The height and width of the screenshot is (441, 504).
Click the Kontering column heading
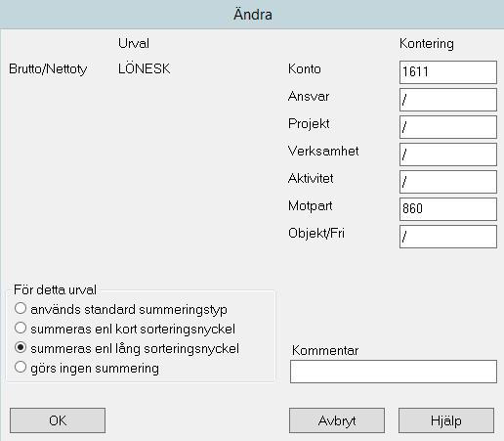point(427,44)
